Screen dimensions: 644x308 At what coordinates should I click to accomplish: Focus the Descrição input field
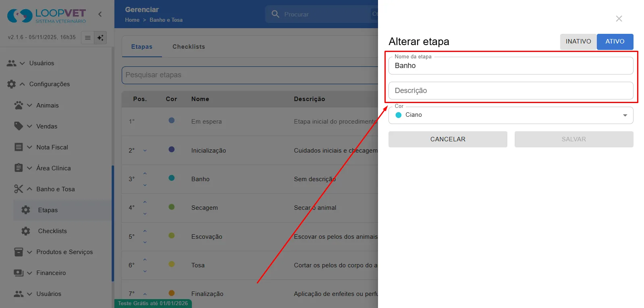(x=511, y=91)
